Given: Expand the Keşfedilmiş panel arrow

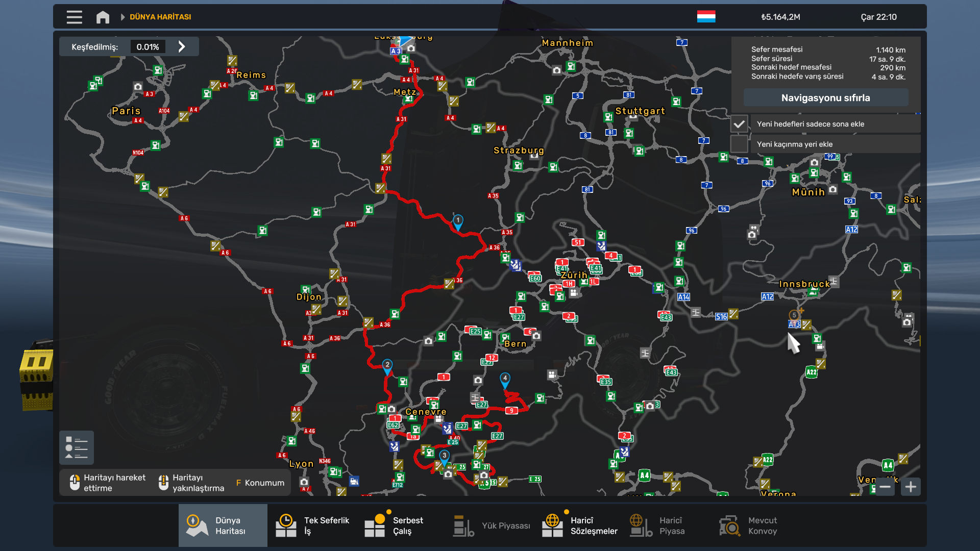Looking at the screenshot, I should tap(182, 47).
